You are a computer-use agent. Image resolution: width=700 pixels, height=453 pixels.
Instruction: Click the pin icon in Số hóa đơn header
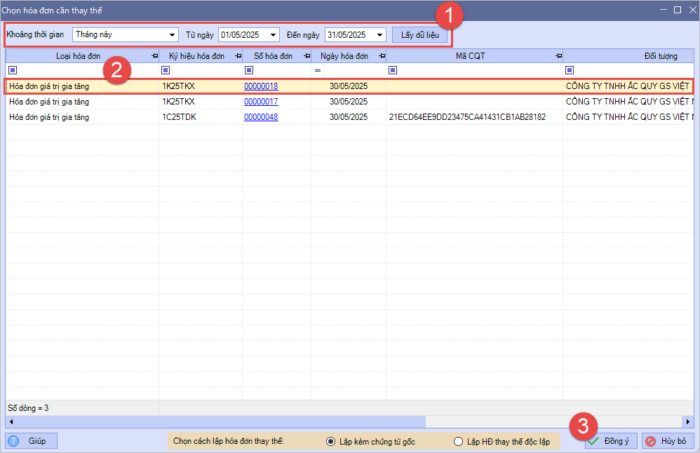click(304, 56)
